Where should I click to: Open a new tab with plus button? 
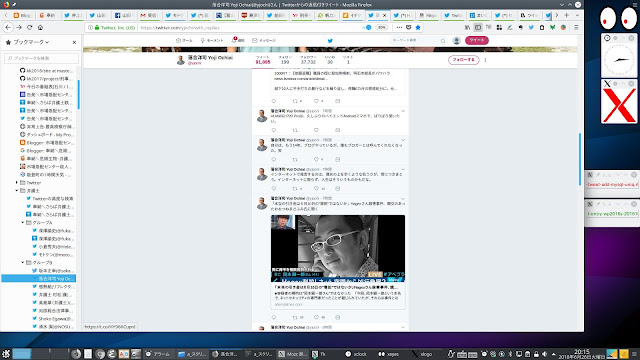point(567,15)
